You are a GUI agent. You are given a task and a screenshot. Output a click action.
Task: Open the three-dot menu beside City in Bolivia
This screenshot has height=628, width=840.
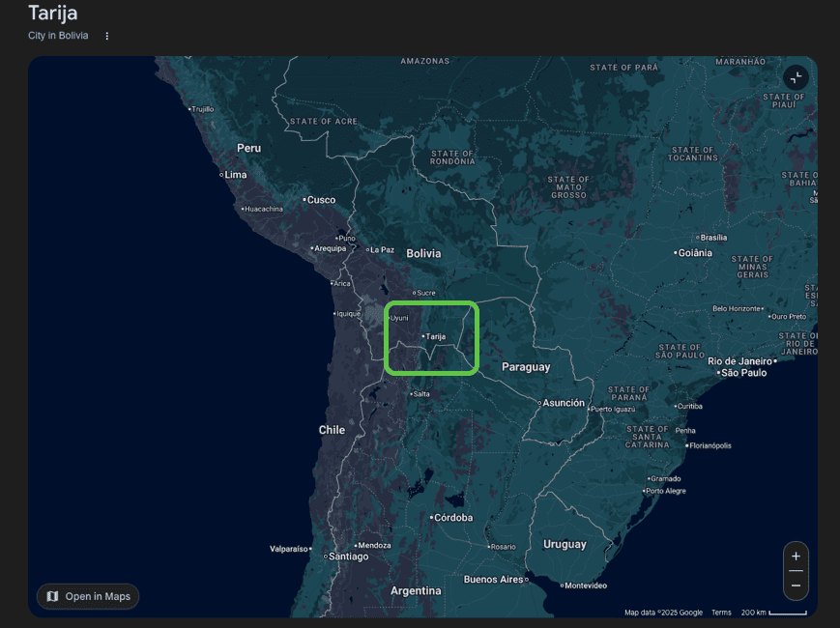(107, 36)
